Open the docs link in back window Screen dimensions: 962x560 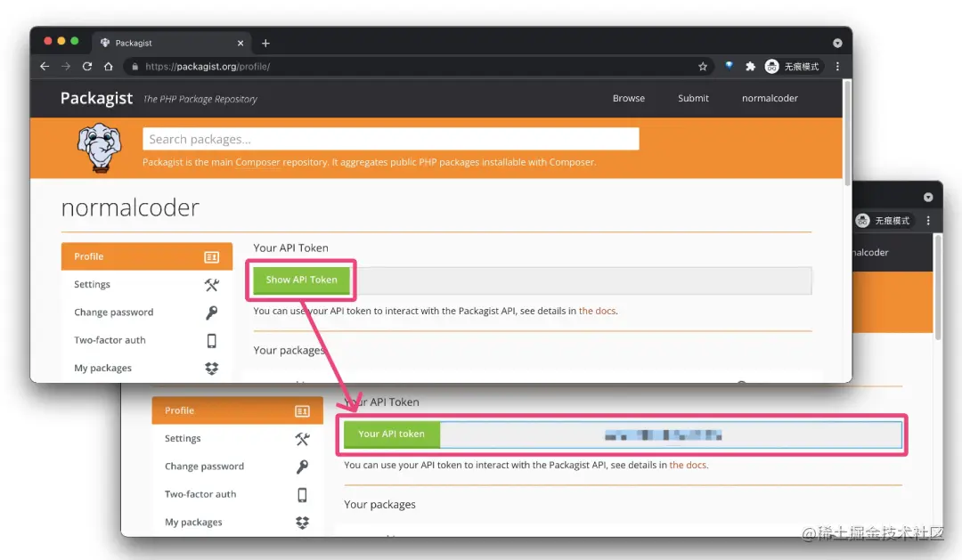tap(688, 465)
